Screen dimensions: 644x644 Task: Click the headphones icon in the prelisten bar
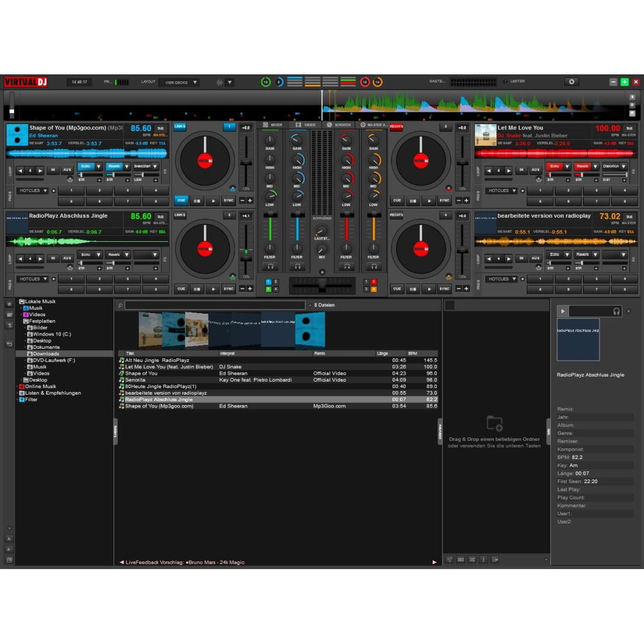[x=616, y=311]
